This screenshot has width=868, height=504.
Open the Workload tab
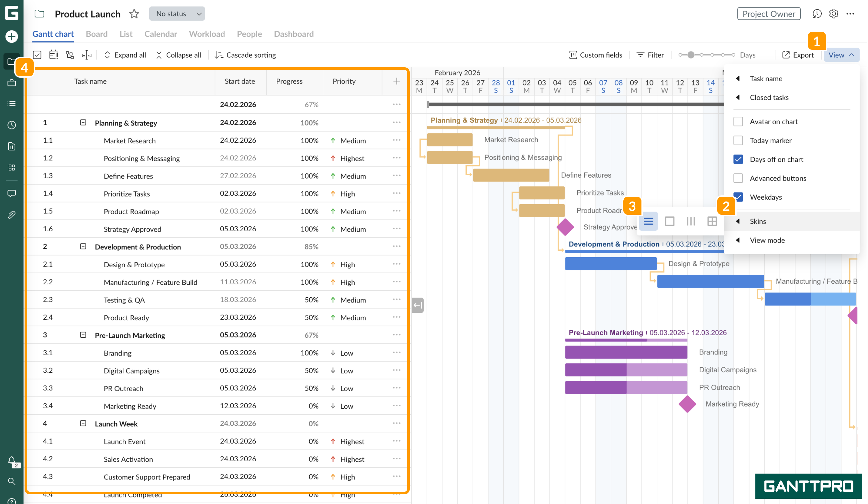pos(207,34)
